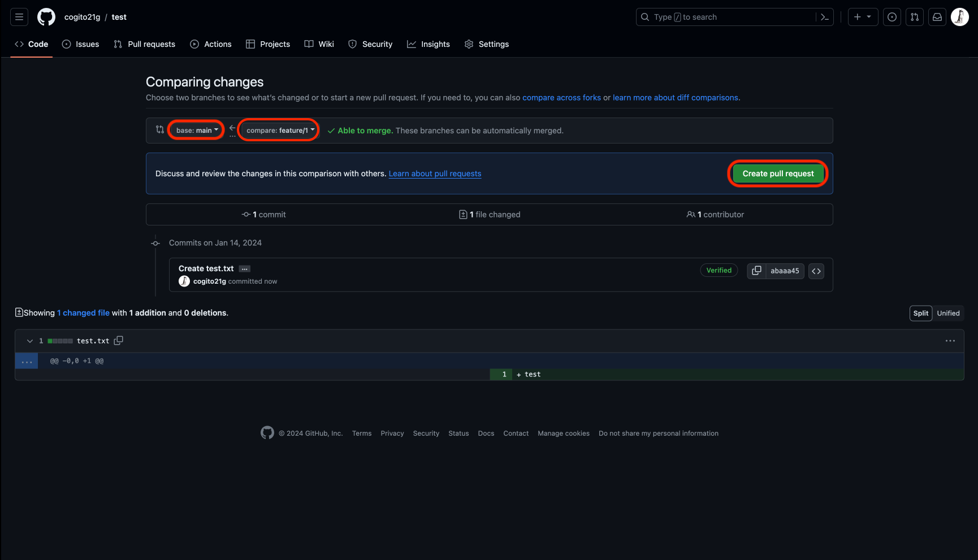Viewport: 978px width, 560px height.
Task: Switch to the Insights tab
Action: (x=429, y=44)
